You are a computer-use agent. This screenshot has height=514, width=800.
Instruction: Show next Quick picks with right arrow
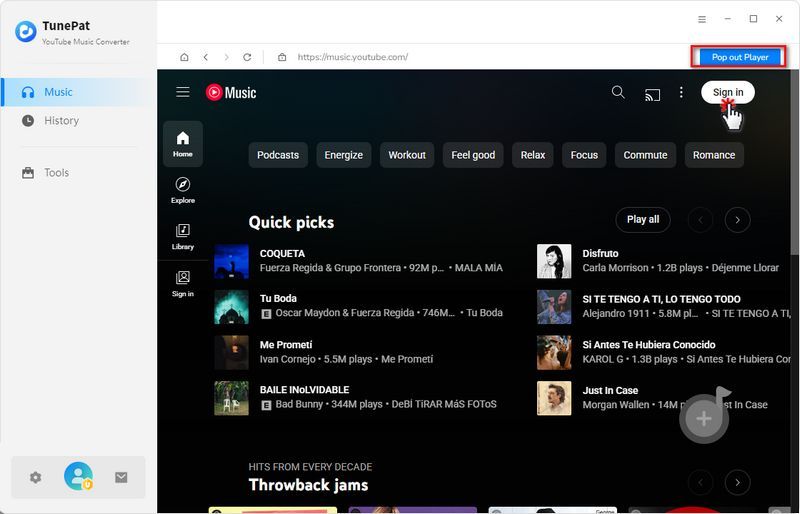point(737,219)
